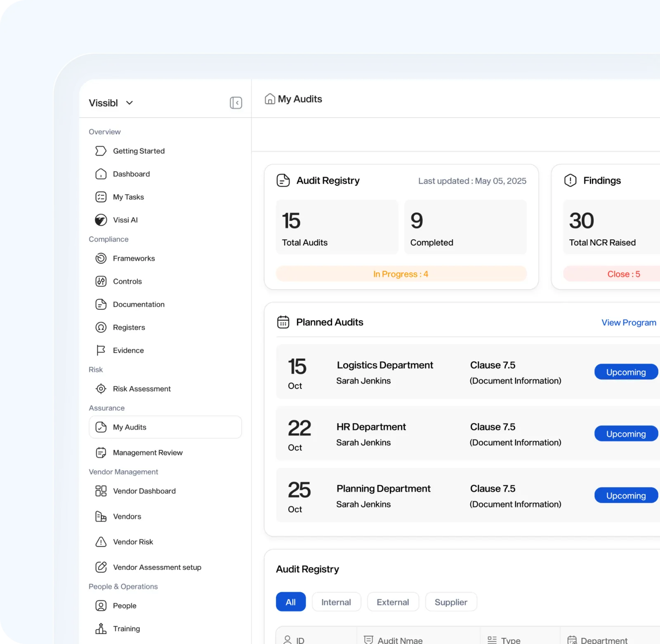Click the Assurance section heading
This screenshot has width=660, height=644.
(x=107, y=408)
